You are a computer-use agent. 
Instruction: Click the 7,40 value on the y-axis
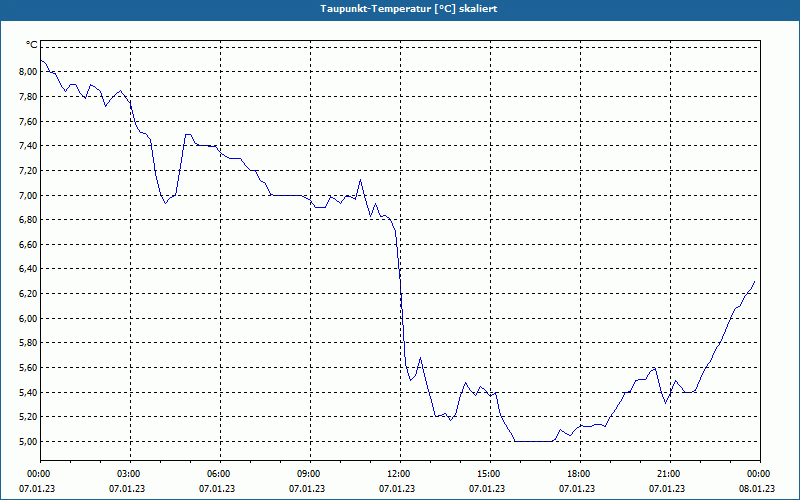[28, 146]
